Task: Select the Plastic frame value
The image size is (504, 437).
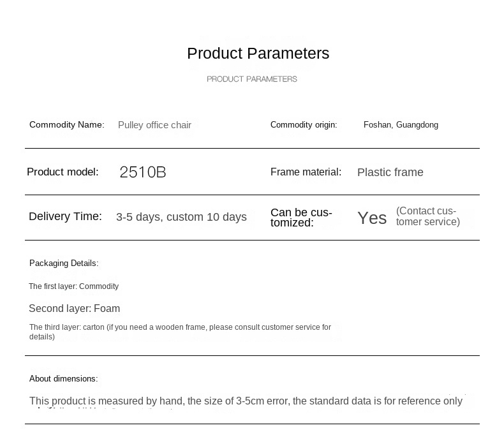Action: pyautogui.click(x=390, y=172)
